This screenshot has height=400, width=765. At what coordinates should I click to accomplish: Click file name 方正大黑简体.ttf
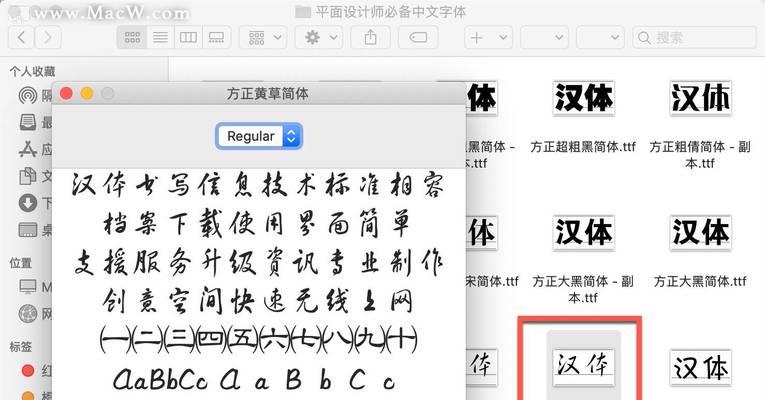click(700, 281)
